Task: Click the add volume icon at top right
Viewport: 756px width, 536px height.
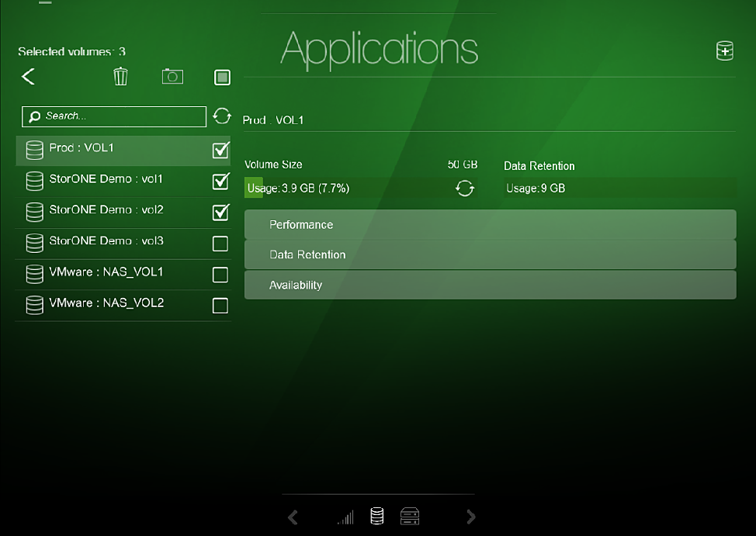Action: pyautogui.click(x=723, y=51)
